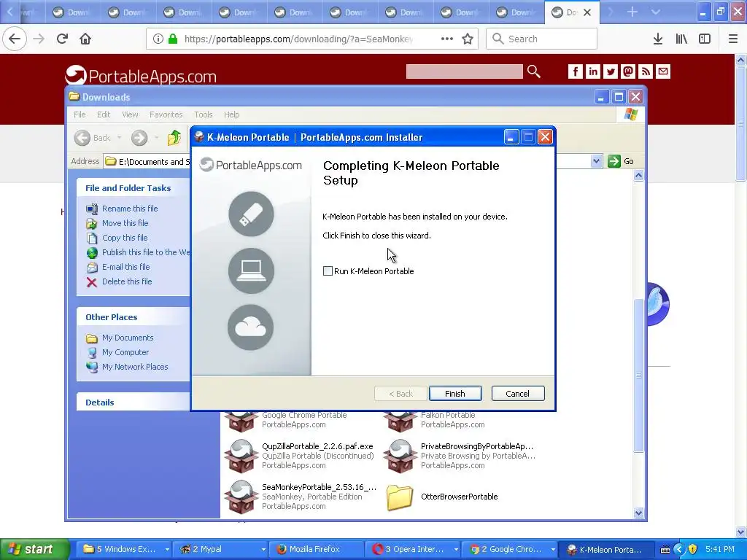Open File menu in Downloads window
Viewport: 747px width, 560px height.
point(80,114)
